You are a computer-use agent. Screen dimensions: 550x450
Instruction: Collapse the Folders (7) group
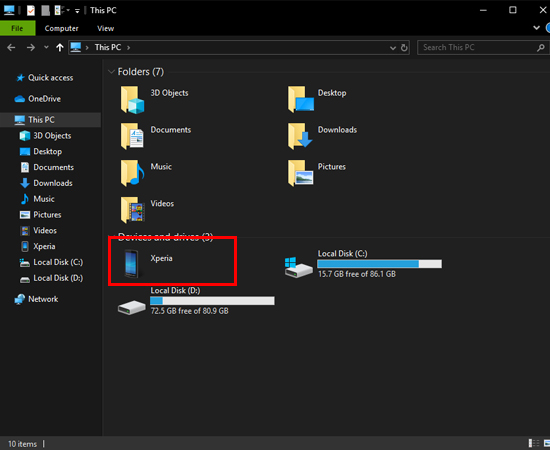[x=111, y=72]
